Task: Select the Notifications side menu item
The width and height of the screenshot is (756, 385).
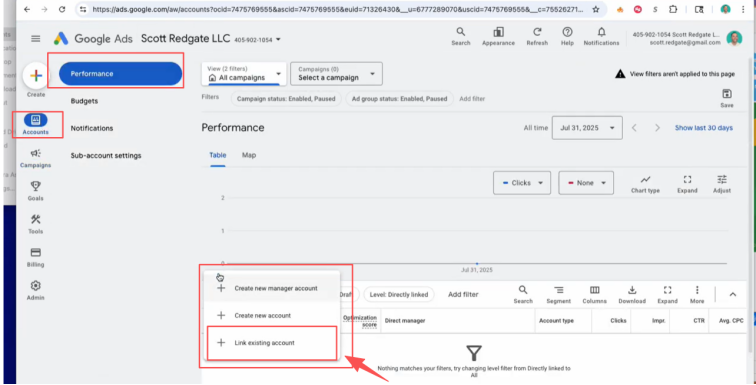Action: coord(92,128)
